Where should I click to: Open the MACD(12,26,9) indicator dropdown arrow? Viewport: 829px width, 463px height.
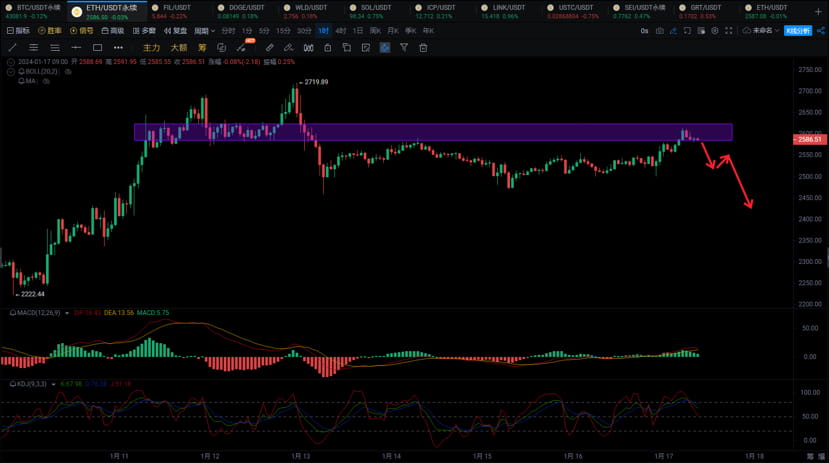67,313
